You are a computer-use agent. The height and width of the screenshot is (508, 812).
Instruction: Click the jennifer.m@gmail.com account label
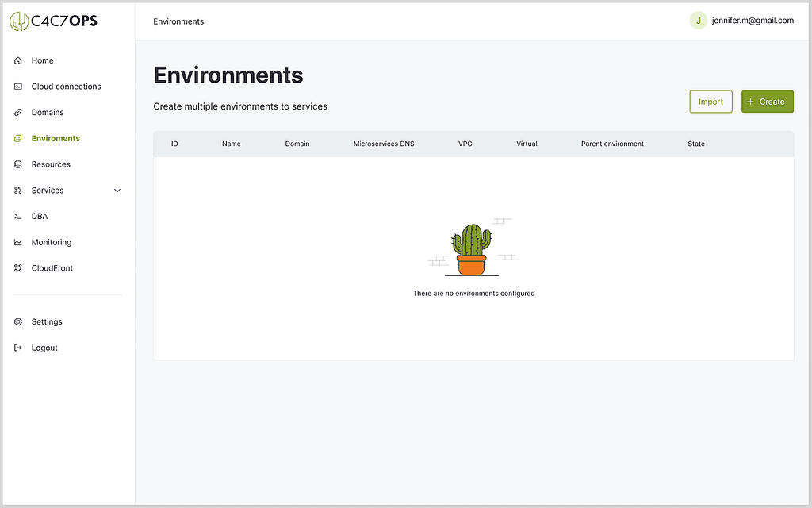(x=753, y=21)
